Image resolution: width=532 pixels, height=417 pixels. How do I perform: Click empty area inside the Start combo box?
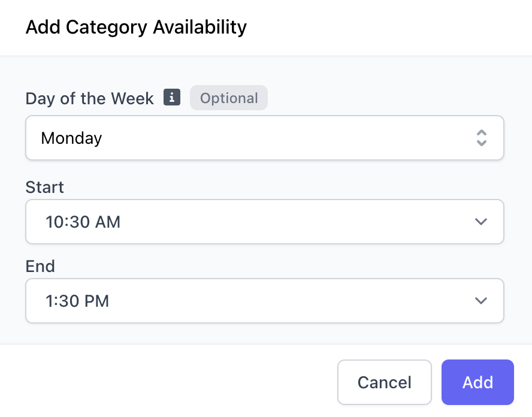pos(288,222)
